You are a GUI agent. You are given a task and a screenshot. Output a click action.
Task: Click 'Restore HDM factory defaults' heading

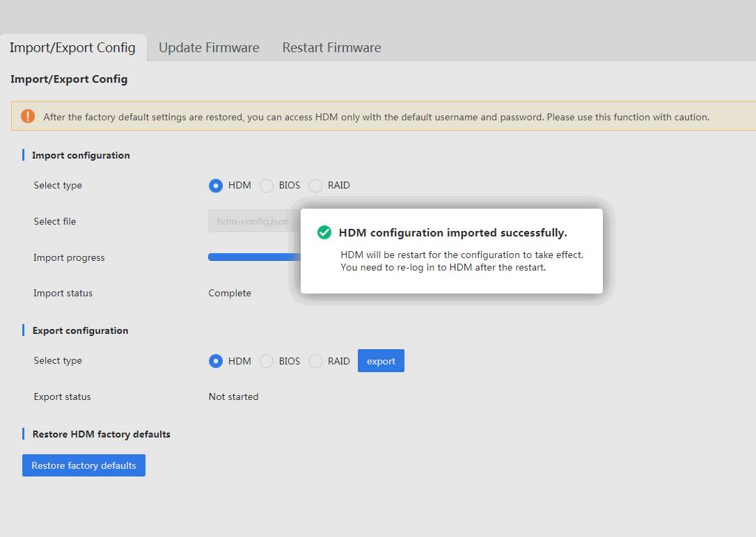[101, 434]
